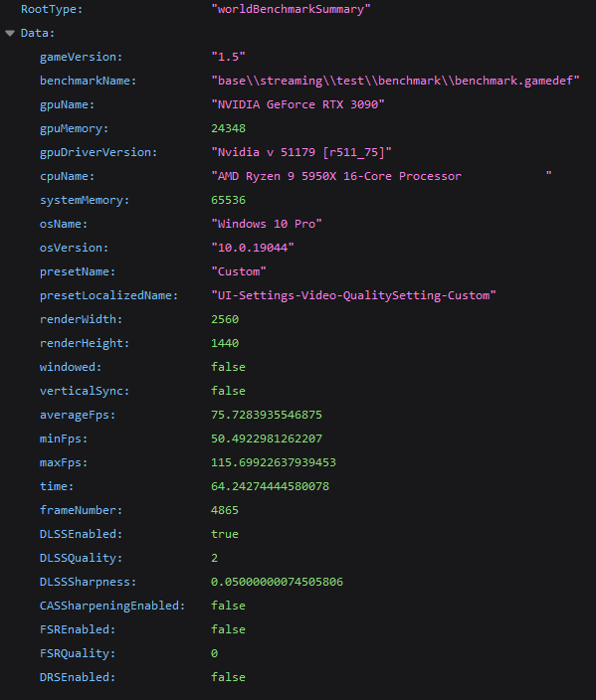596x700 pixels.
Task: Click the averageFps number value
Action: pos(267,415)
